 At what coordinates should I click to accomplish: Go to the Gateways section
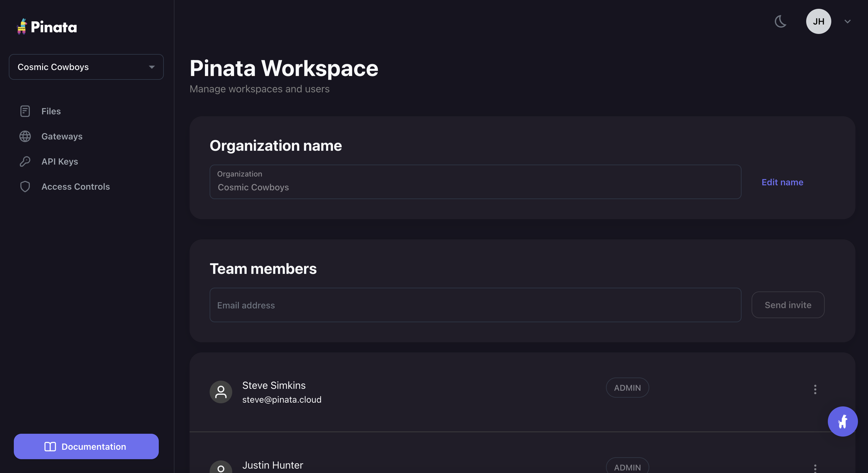[62, 137]
